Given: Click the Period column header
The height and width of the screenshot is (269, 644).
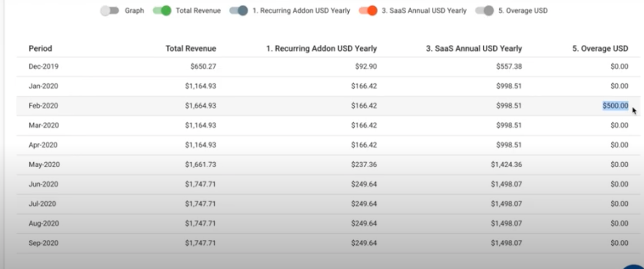Looking at the screenshot, I should pos(40,48).
